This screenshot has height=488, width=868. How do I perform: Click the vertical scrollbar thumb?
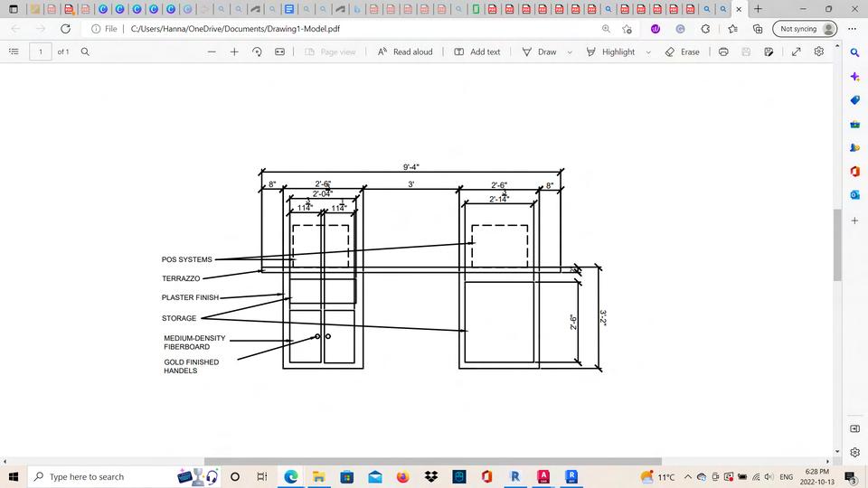(837, 245)
